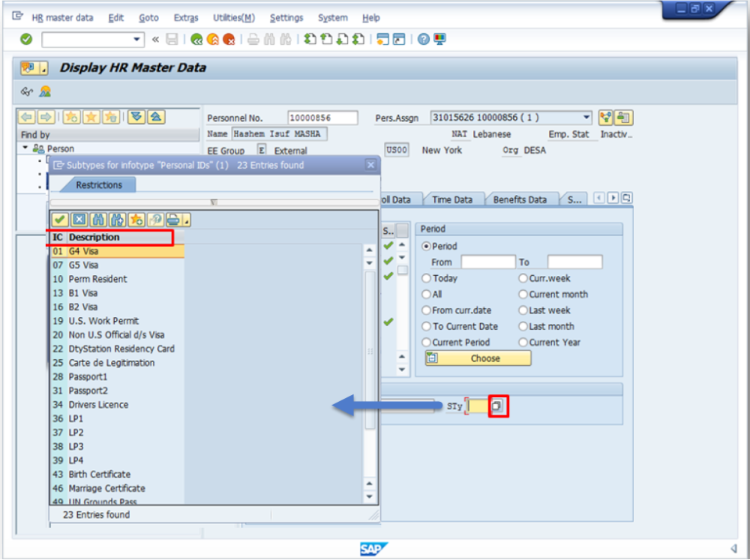Screen dimensions: 750x560
Task: Click the collapse all double-up arrow icon
Action: pos(156,117)
